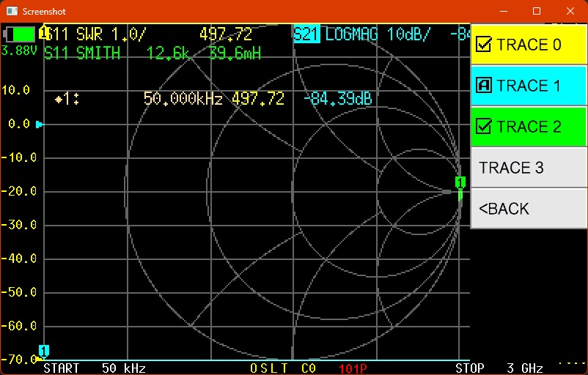Click the cyan reference arrow at 0.0
Viewport: 588px width, 375px height.
(40, 125)
